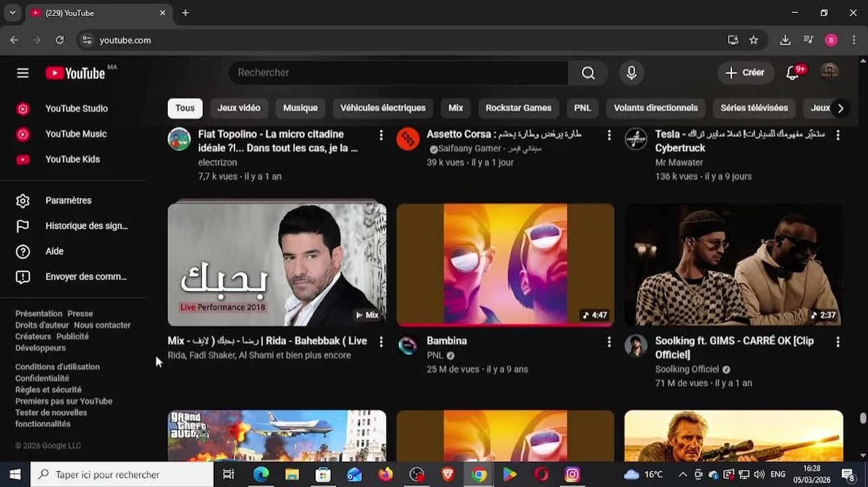Open options for Bambina video
This screenshot has width=868, height=487.
tap(609, 342)
